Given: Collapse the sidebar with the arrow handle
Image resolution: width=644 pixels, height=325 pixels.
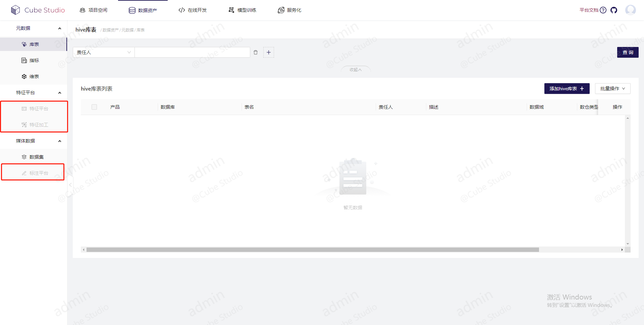Looking at the screenshot, I should 70,185.
